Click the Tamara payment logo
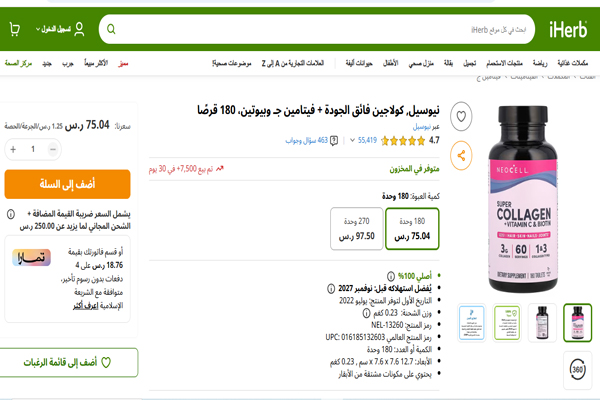The width and height of the screenshot is (600, 400). [x=31, y=258]
